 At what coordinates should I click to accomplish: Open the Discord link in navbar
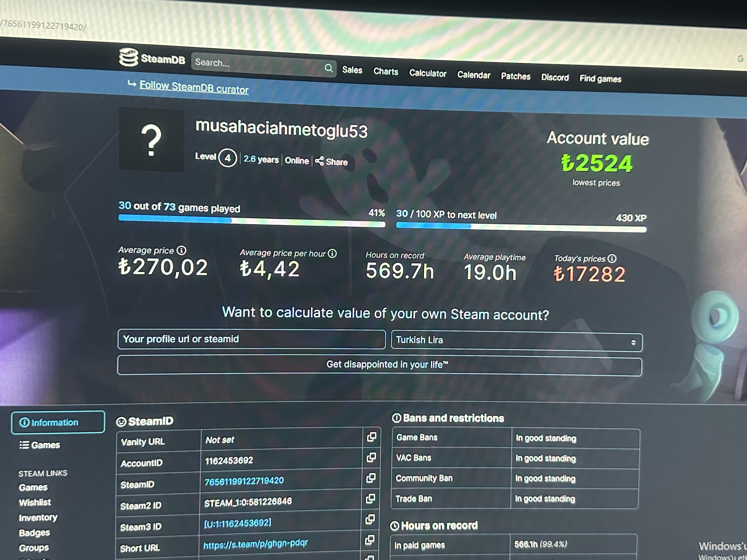[x=555, y=78]
